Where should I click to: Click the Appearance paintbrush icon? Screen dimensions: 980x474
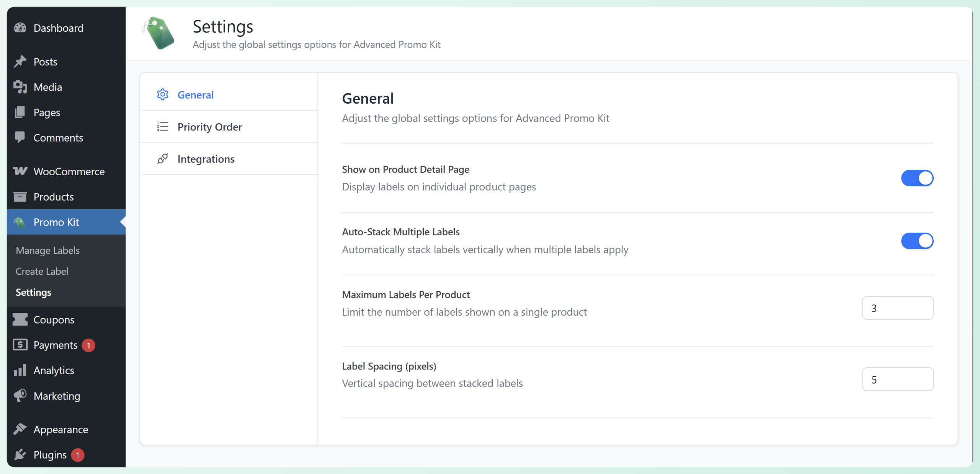point(20,429)
